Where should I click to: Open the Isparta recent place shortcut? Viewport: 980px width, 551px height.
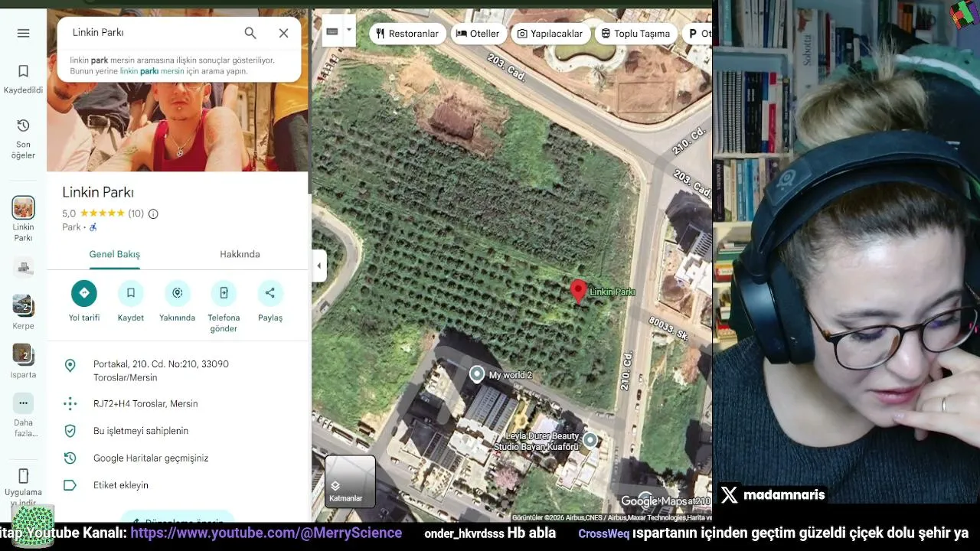click(23, 361)
